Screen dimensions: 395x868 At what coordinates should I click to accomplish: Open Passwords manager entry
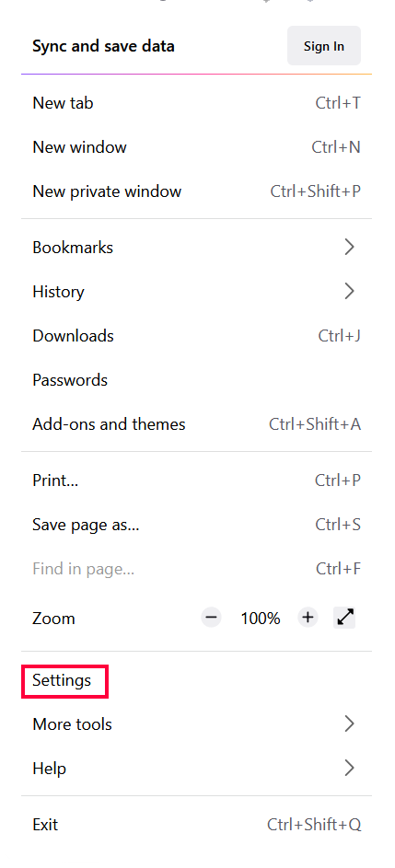[x=197, y=380]
